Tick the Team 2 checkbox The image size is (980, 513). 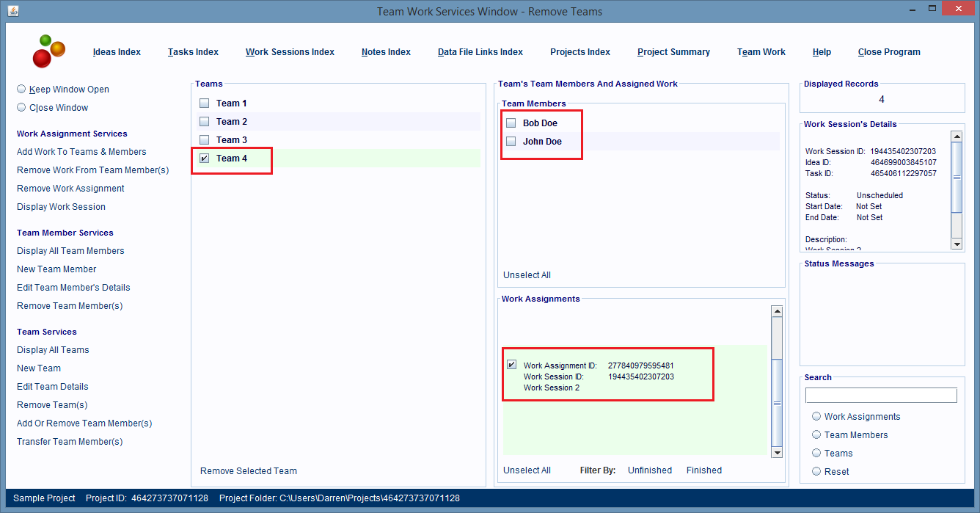click(x=205, y=122)
